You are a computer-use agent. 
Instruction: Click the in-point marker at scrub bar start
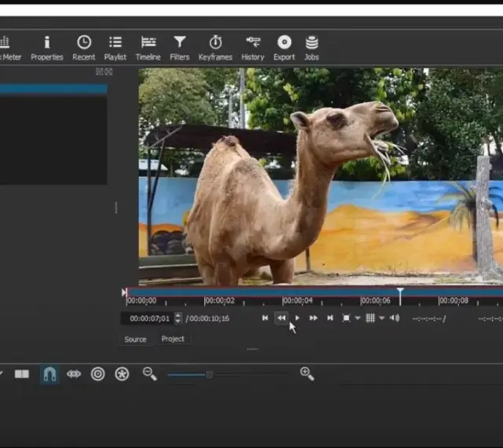pyautogui.click(x=124, y=292)
